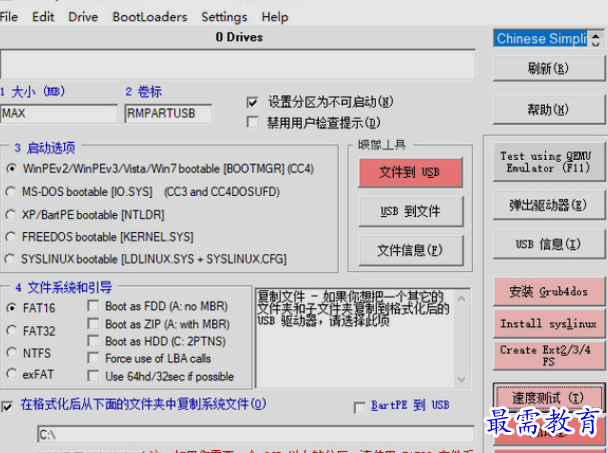Check Boot as ZIP (A: with MBR)
The height and width of the screenshot is (453, 608).
pos(93,323)
